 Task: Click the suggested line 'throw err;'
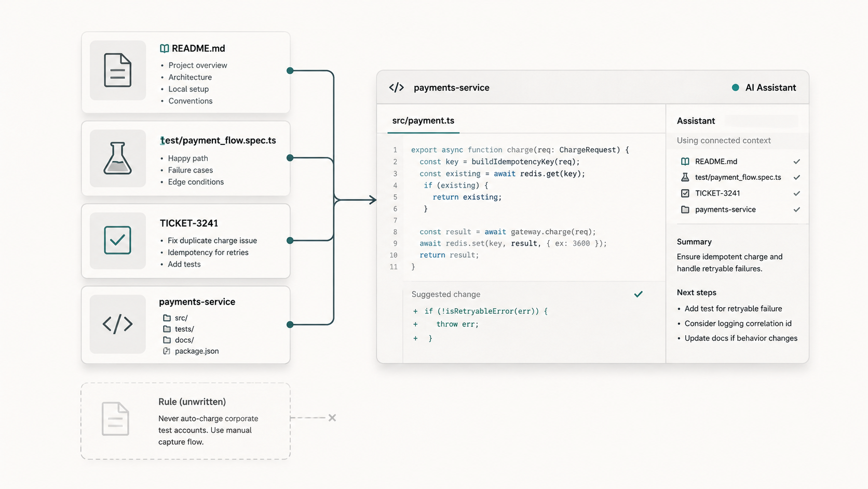pyautogui.click(x=457, y=324)
